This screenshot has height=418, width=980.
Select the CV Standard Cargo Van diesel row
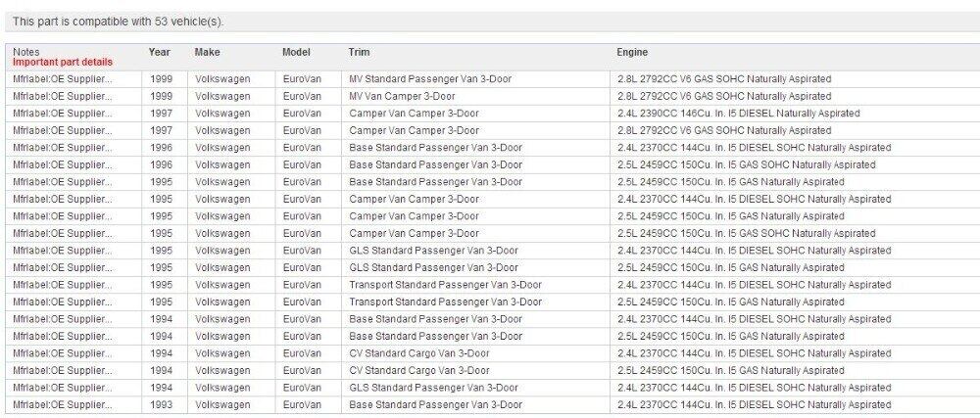419,352
